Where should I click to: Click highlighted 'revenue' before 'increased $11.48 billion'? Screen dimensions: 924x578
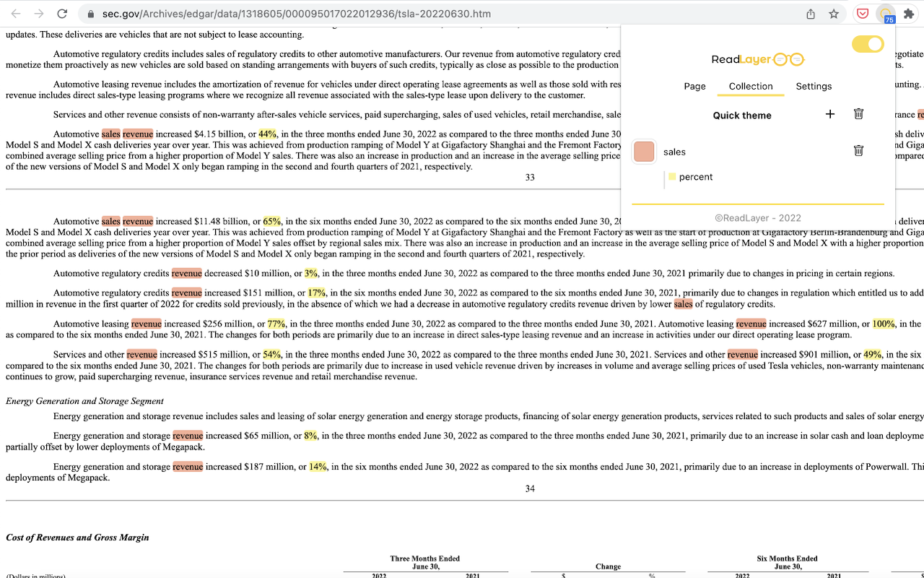click(x=138, y=222)
